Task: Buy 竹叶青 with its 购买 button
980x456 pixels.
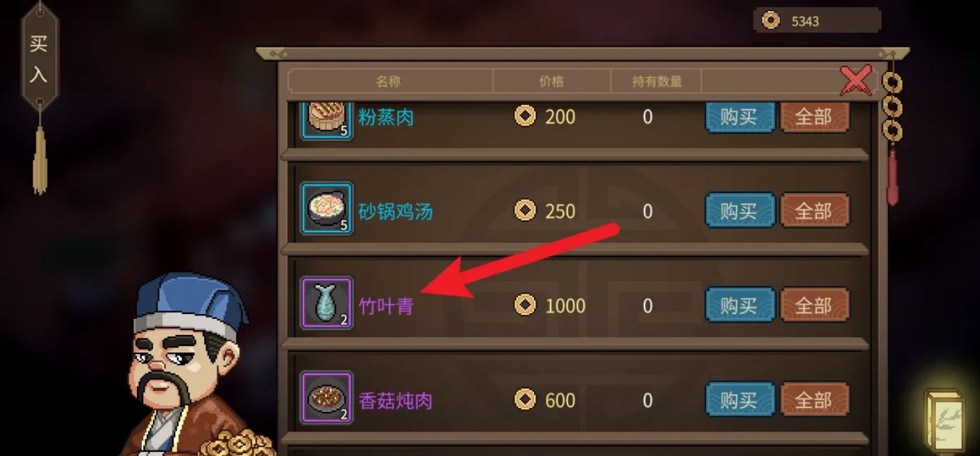Action: [740, 305]
